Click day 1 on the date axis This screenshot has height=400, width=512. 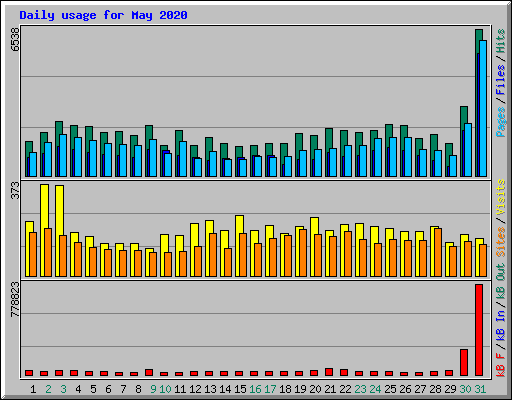pos(33,389)
